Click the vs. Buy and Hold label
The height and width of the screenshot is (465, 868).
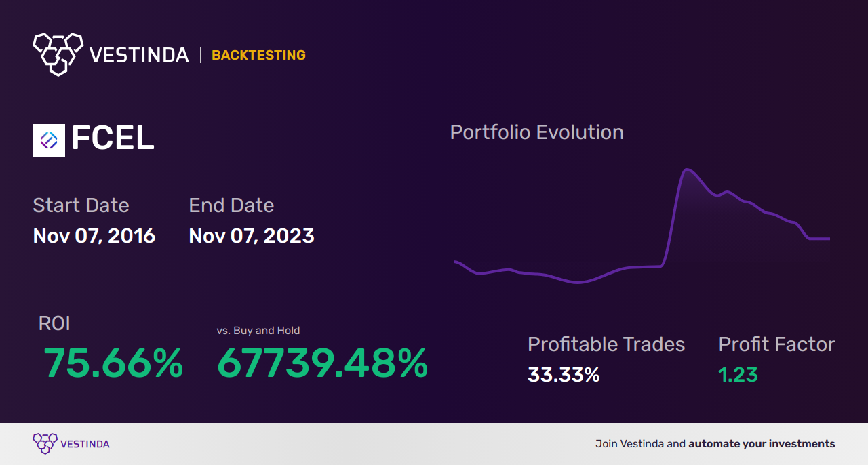258,331
